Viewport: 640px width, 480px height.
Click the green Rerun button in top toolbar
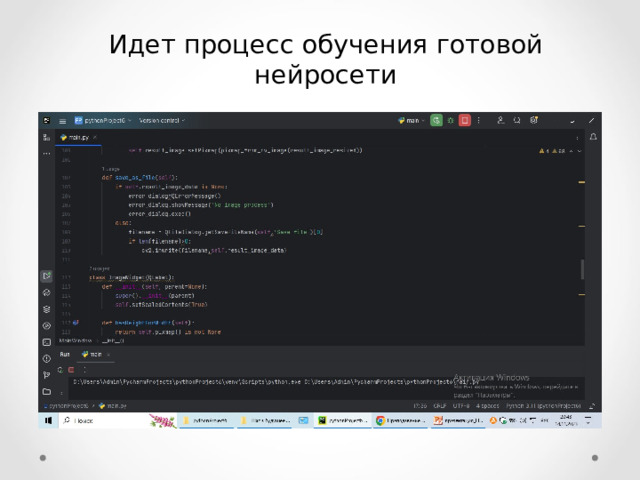(436, 120)
